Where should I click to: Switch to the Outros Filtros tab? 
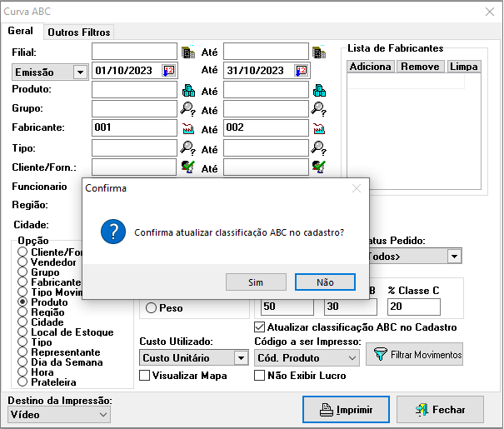coord(78,32)
